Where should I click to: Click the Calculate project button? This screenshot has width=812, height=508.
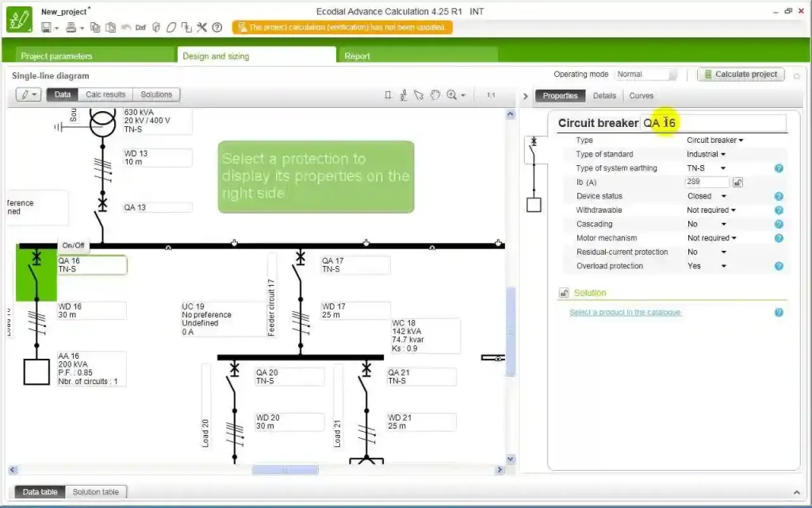tap(741, 74)
